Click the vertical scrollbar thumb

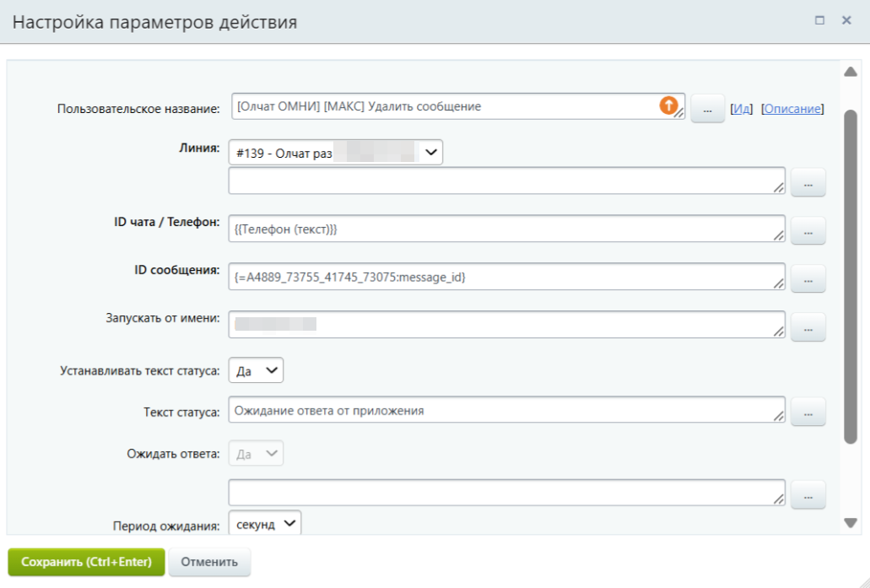[x=850, y=276]
